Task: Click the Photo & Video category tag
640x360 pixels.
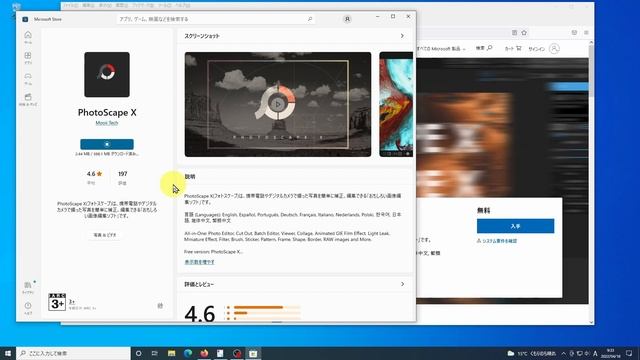Action: coord(105,235)
